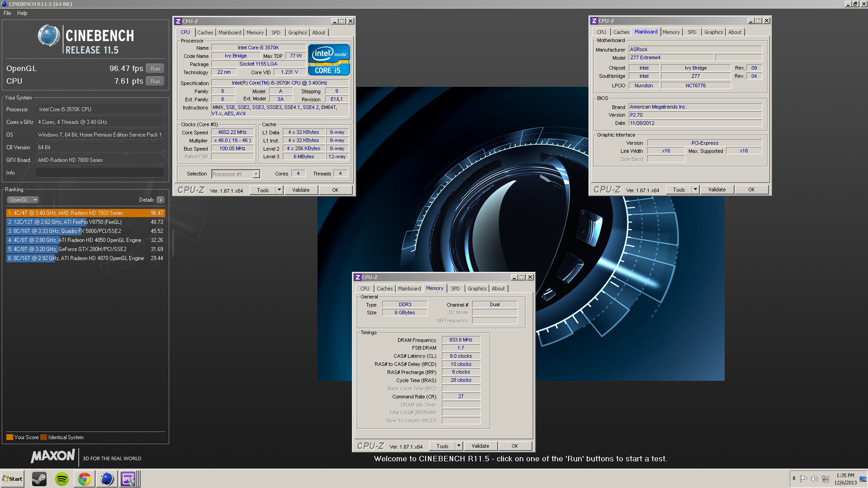Open Graphics tab in CPU window

(x=298, y=33)
